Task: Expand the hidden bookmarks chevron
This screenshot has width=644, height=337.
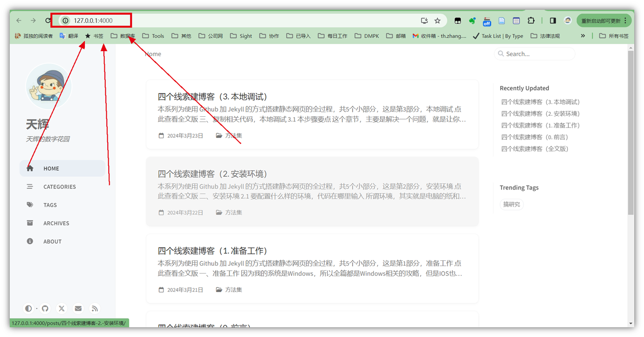Action: 583,36
